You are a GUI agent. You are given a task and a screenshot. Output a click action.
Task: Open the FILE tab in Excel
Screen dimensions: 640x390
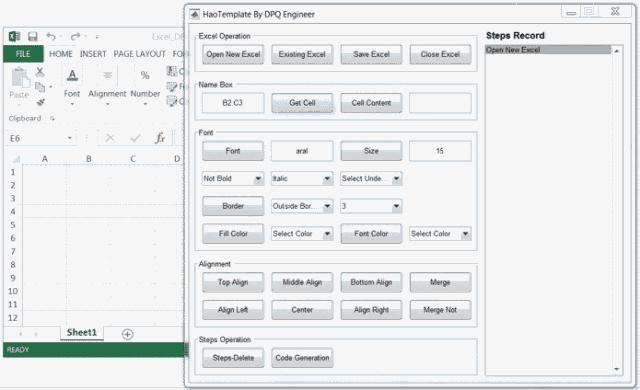coord(23,54)
